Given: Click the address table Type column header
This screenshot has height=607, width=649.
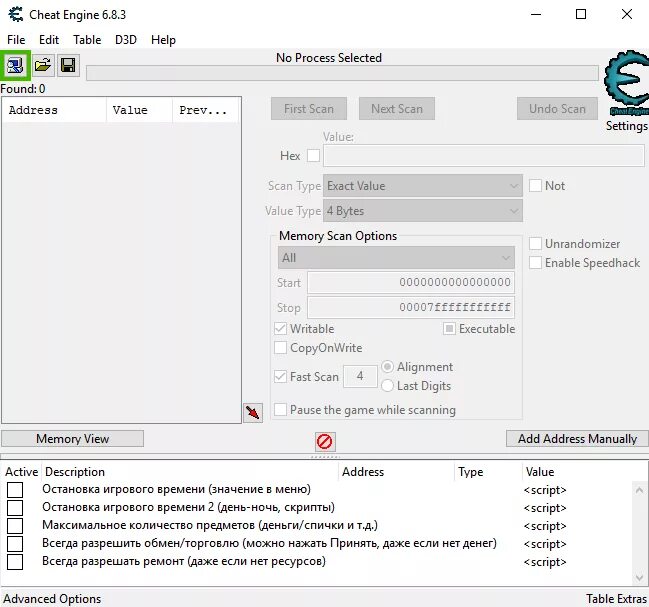Looking at the screenshot, I should 488,472.
